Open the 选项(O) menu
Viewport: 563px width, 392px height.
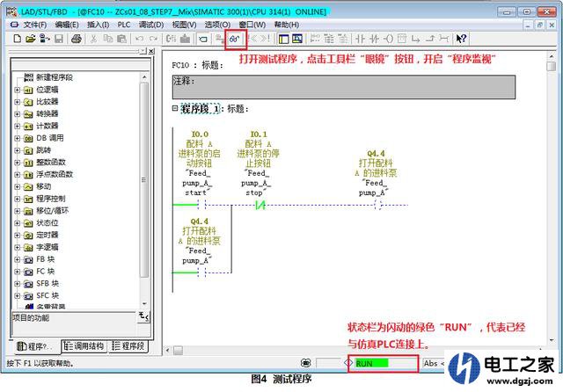coord(217,25)
